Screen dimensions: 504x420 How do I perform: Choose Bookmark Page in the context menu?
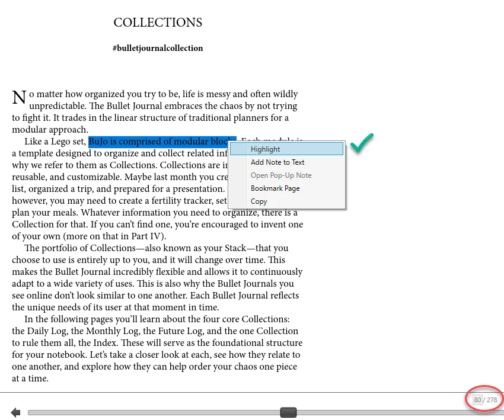coord(287,188)
